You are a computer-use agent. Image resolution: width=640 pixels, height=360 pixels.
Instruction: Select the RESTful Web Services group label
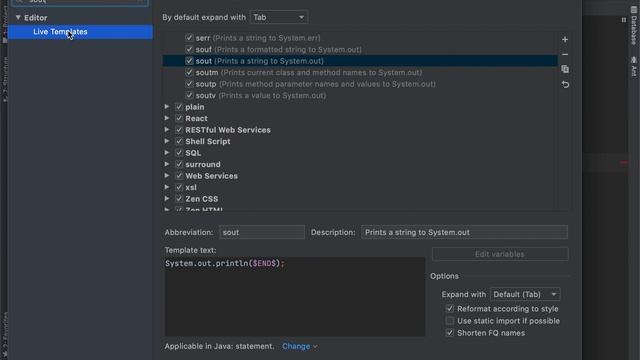(228, 130)
